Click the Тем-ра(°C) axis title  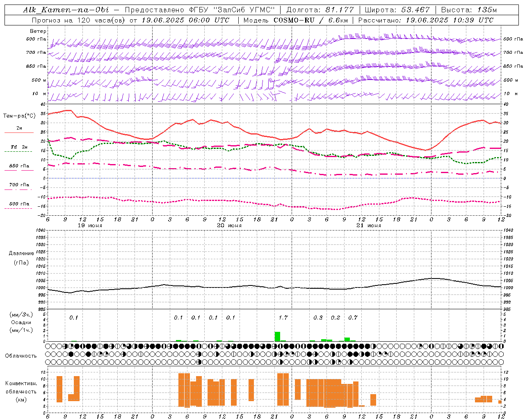tap(19, 116)
